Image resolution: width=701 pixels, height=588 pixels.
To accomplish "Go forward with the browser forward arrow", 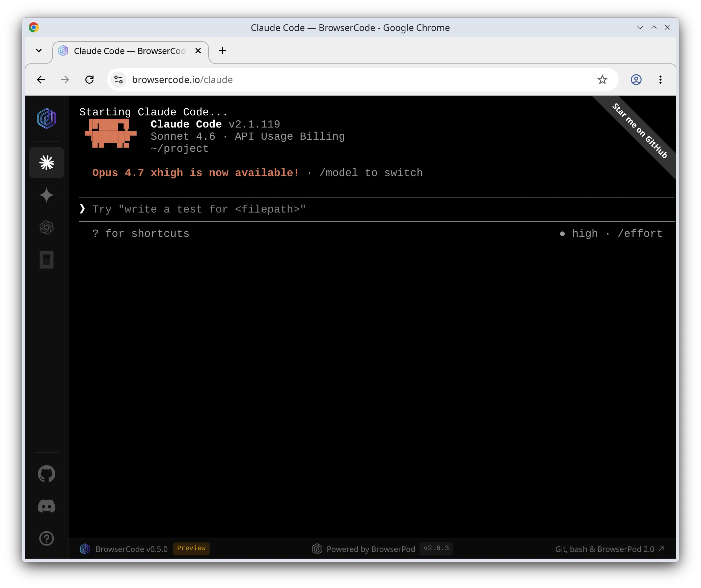I will click(x=65, y=80).
